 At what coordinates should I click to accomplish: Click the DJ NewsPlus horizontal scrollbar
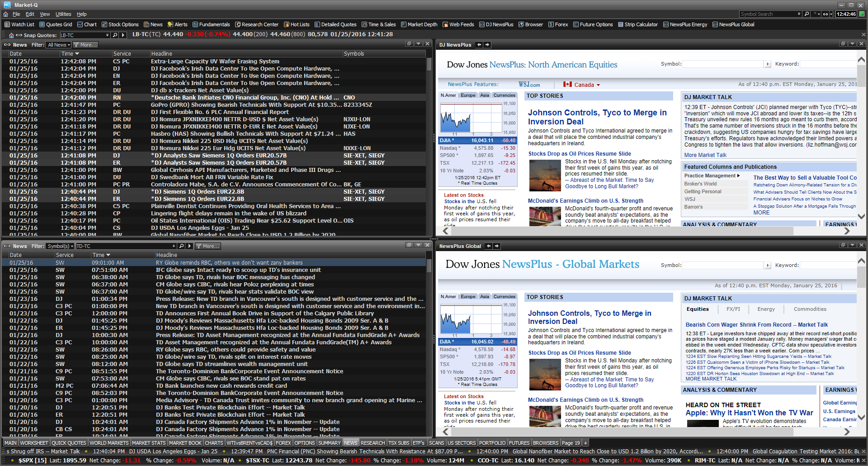pyautogui.click(x=622, y=231)
